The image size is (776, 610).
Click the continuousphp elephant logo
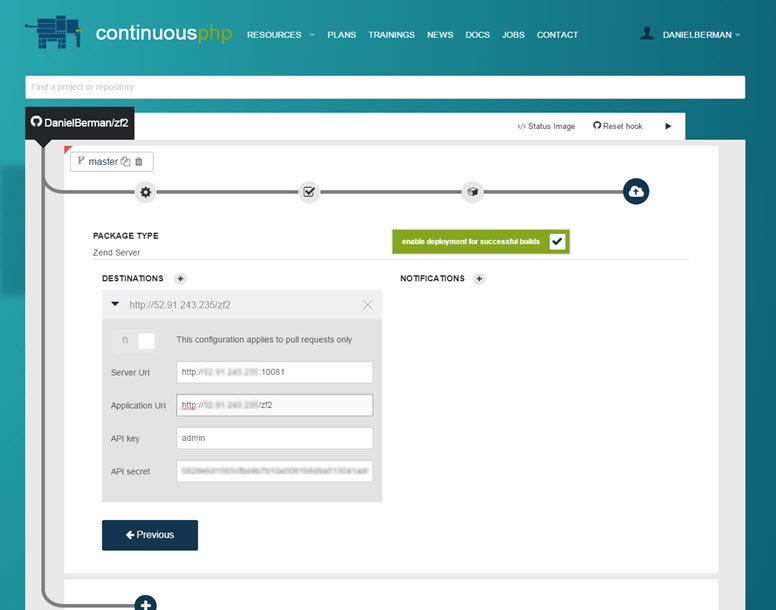(53, 32)
